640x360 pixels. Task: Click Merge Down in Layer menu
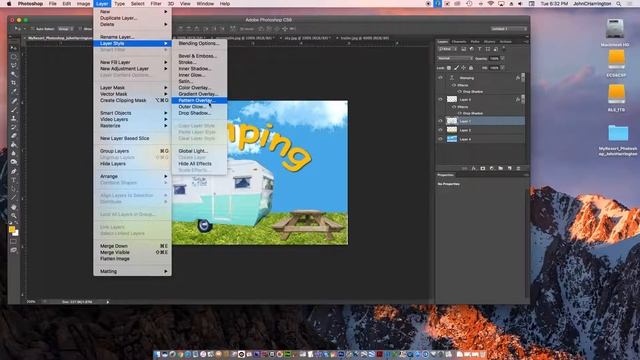(x=133, y=246)
